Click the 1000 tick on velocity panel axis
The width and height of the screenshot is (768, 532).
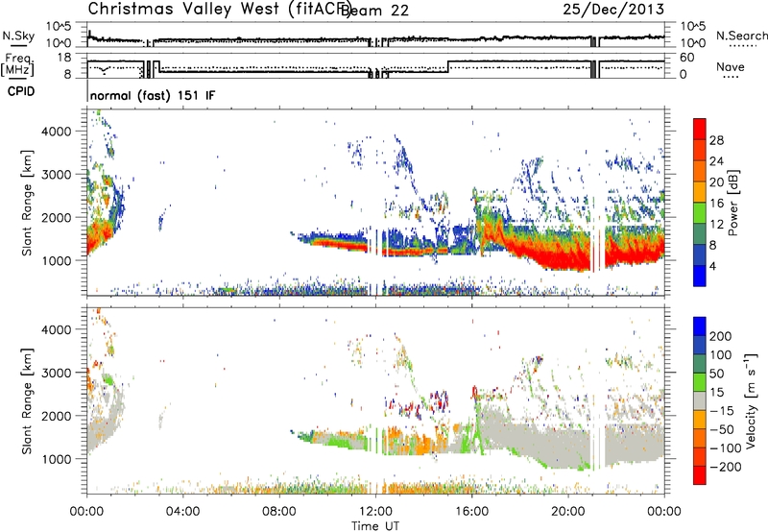pos(56,460)
